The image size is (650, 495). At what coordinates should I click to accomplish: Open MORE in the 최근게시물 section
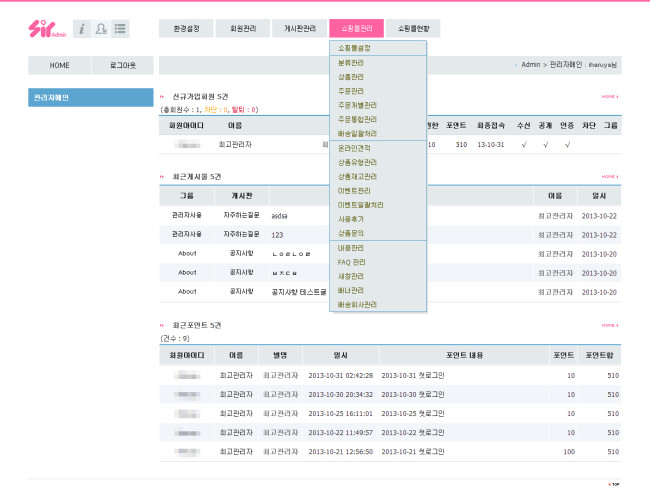609,177
